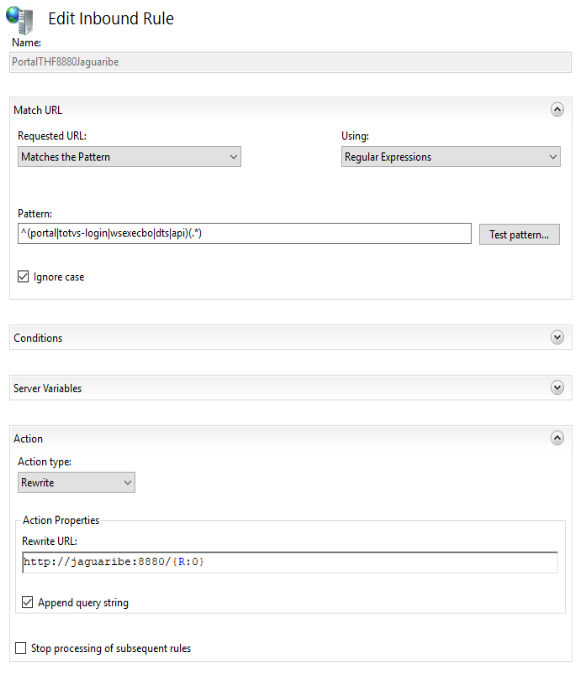Image resolution: width=581 pixels, height=674 pixels.
Task: Click the Using label
Action: pyautogui.click(x=355, y=136)
